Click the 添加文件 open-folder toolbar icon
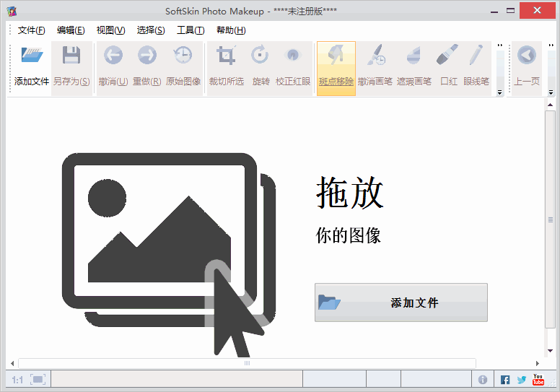 [32, 56]
